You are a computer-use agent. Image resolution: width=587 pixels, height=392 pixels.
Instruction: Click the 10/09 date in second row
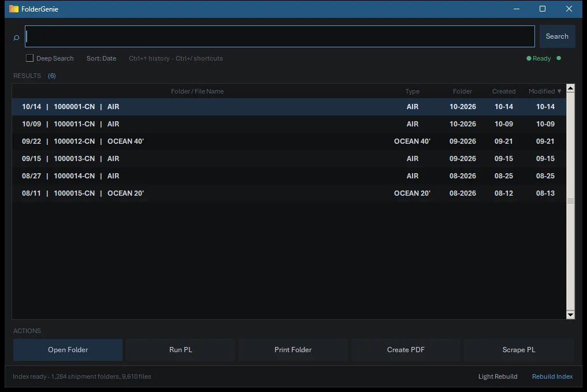(31, 124)
